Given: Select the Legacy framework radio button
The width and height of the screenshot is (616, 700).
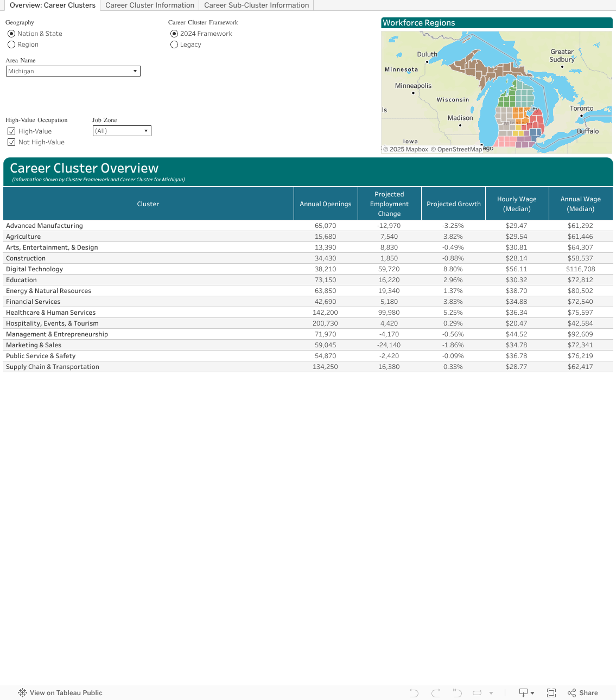Looking at the screenshot, I should click(x=174, y=44).
